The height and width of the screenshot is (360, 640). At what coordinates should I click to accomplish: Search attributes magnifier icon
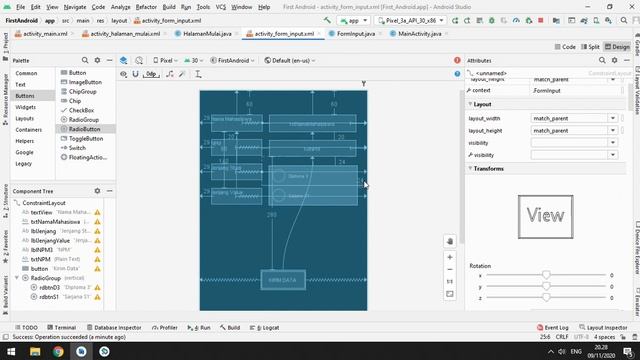coord(602,60)
